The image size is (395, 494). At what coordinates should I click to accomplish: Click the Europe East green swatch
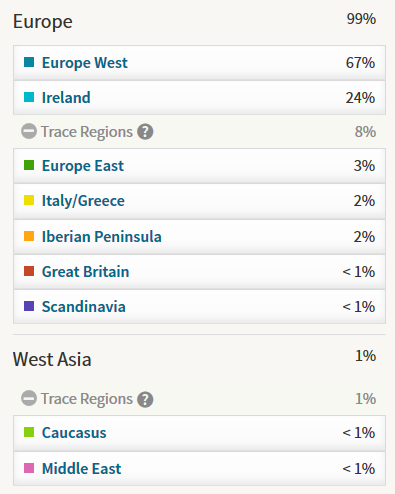pyautogui.click(x=29, y=165)
